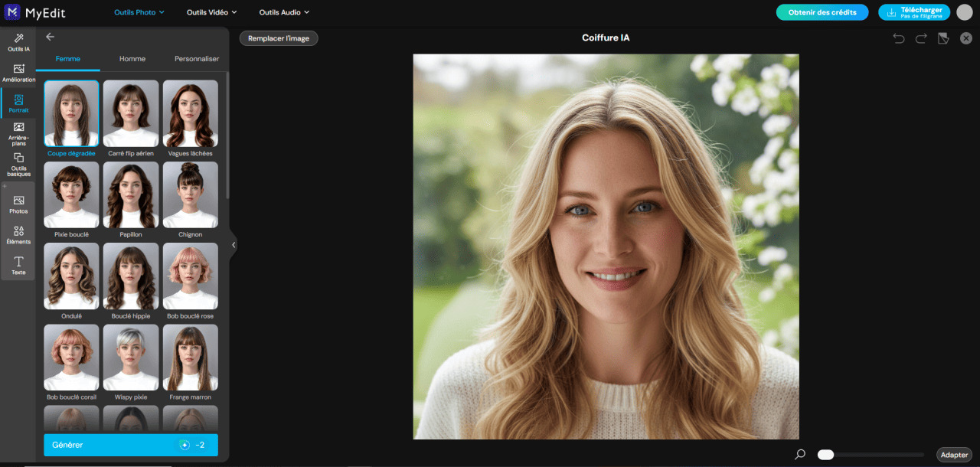Adjust the zoom slider
980x467 pixels.
pyautogui.click(x=825, y=454)
